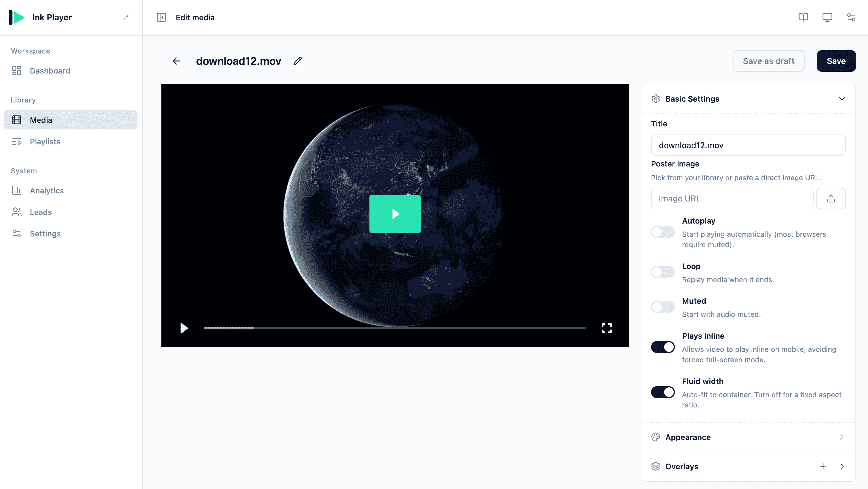Click the layers icon beside Overlays

tap(656, 466)
